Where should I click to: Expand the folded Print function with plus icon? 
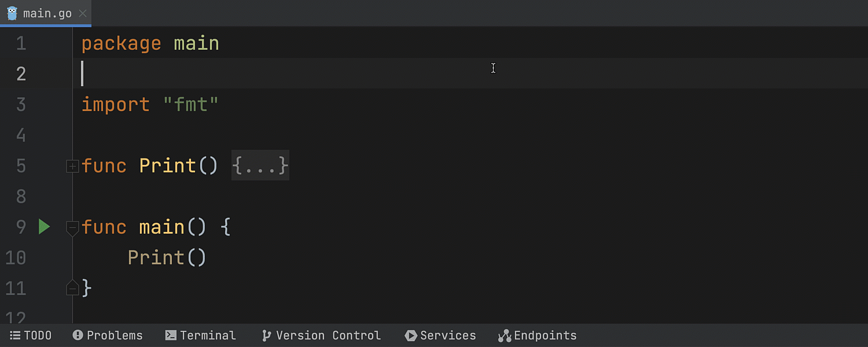coord(72,167)
